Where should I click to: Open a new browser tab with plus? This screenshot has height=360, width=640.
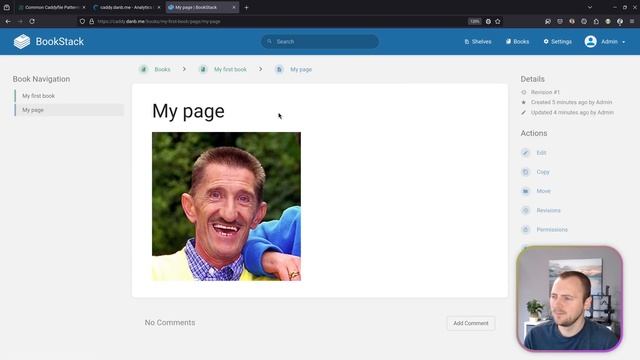coord(247,7)
